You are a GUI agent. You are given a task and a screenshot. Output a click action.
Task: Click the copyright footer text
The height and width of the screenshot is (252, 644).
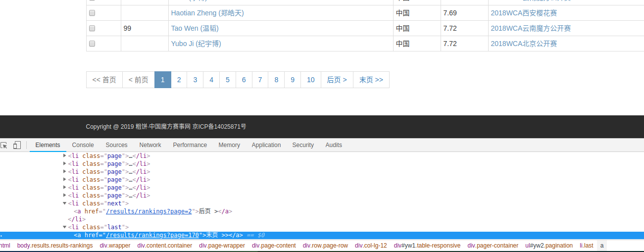[166, 127]
